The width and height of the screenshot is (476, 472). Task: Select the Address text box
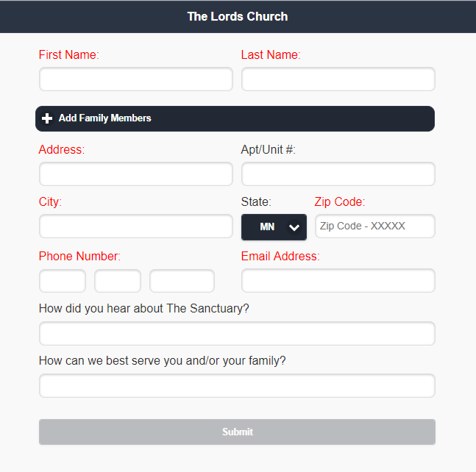[135, 174]
